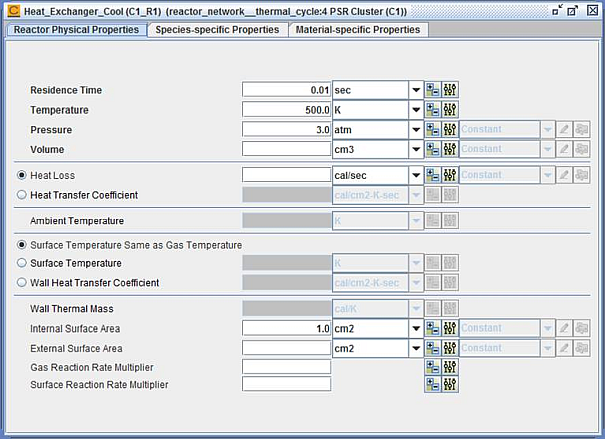Open the slider-settings icon for Volume
The height and width of the screenshot is (439, 605).
pyautogui.click(x=450, y=149)
